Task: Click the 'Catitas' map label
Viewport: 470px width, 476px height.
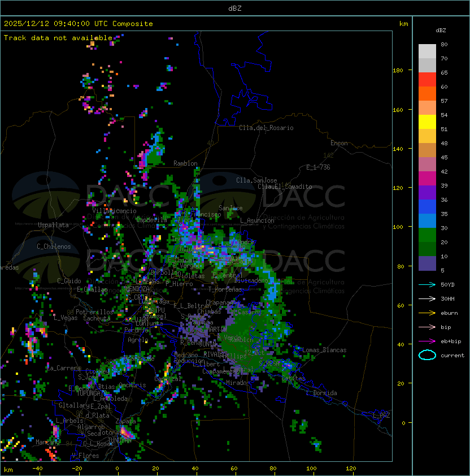Action: [293, 379]
